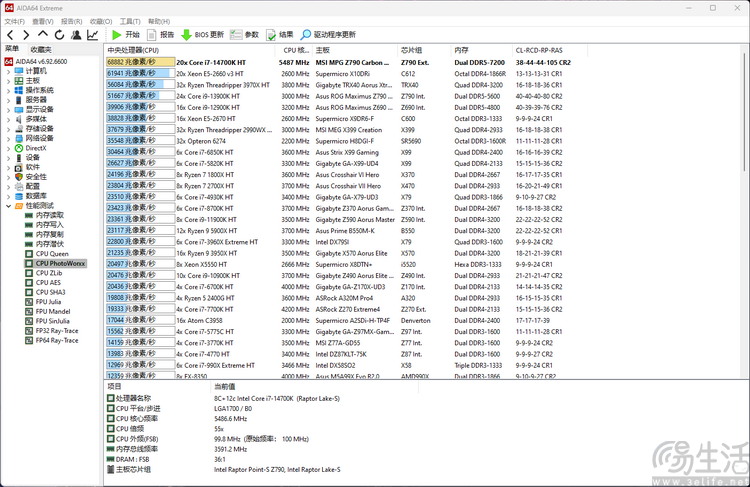Open the 收藏(O) menu
Image resolution: width=750 pixels, height=487 pixels.
click(x=101, y=21)
